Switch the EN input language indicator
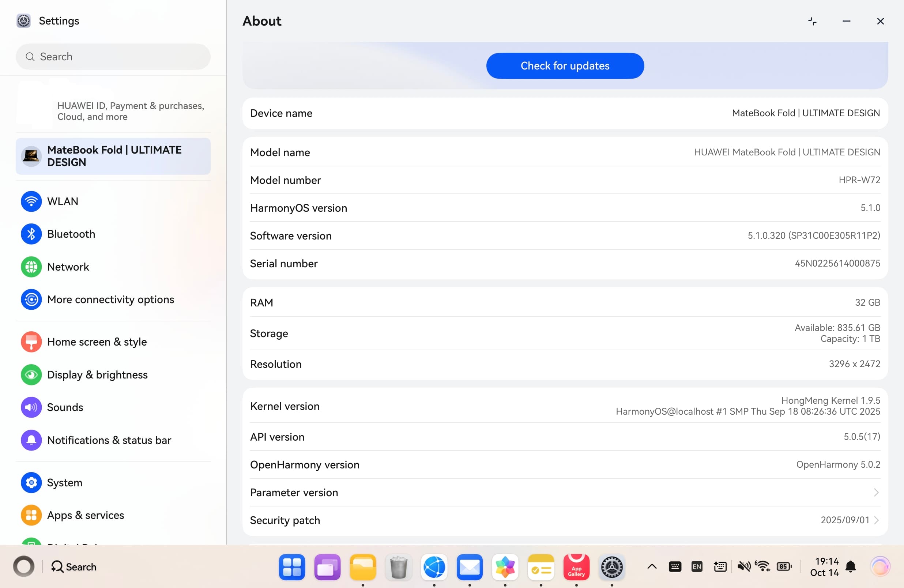 tap(697, 566)
